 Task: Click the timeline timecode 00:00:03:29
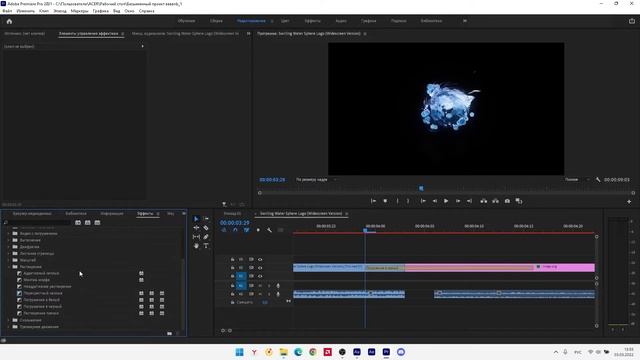[235, 223]
